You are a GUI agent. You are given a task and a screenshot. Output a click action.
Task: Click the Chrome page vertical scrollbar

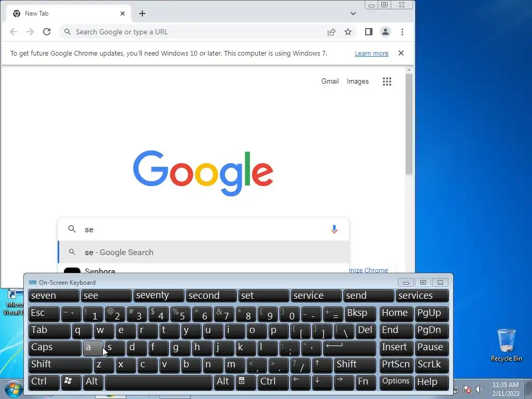409,124
